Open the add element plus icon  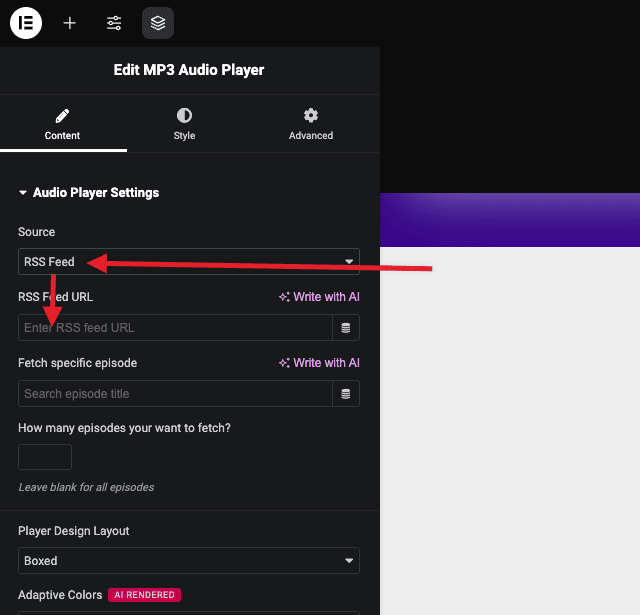(69, 23)
